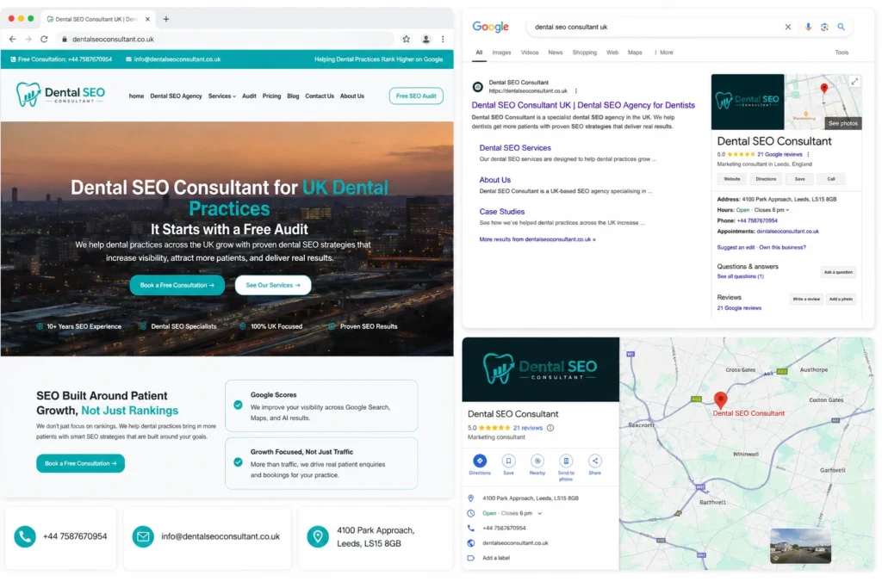Click Add a label in Maps card
Viewport: 882px width, 588px height.
pyautogui.click(x=495, y=558)
